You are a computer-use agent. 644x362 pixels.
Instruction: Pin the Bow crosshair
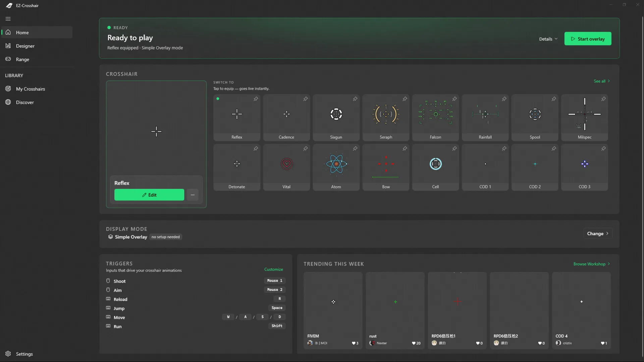click(405, 148)
